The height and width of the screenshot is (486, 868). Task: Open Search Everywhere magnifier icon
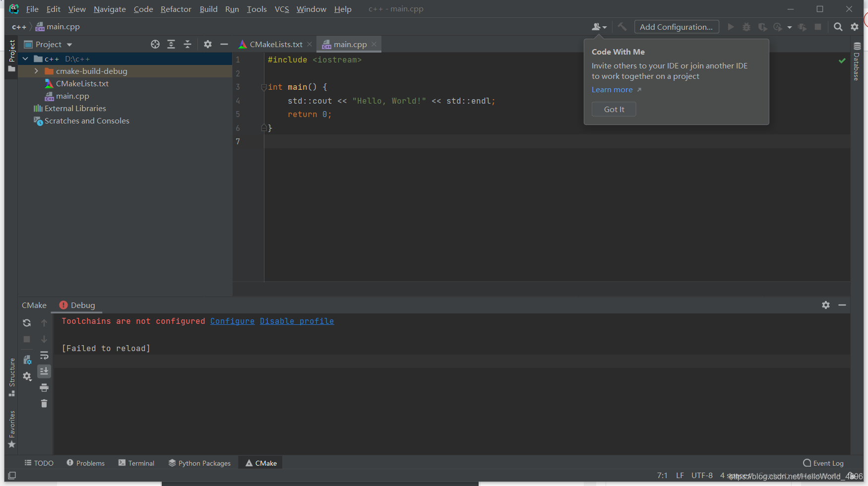[x=838, y=27]
